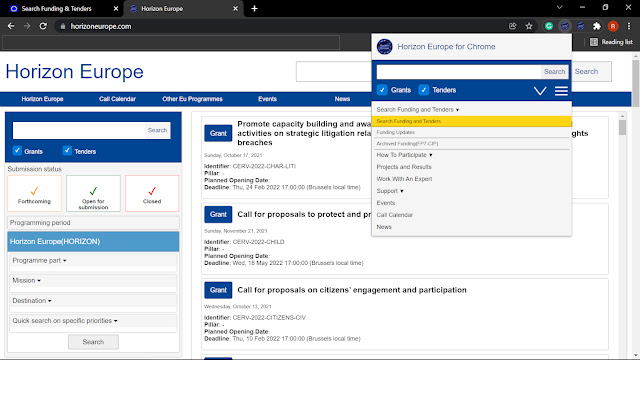Image resolution: width=640 pixels, height=400 pixels.
Task: Focus the extension popup search field
Action: (459, 72)
